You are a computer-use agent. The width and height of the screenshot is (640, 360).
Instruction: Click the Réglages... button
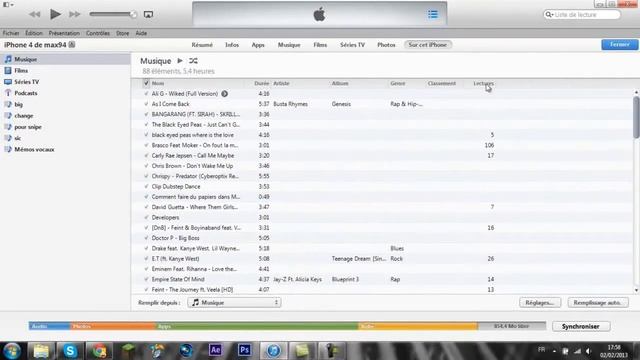tap(540, 302)
